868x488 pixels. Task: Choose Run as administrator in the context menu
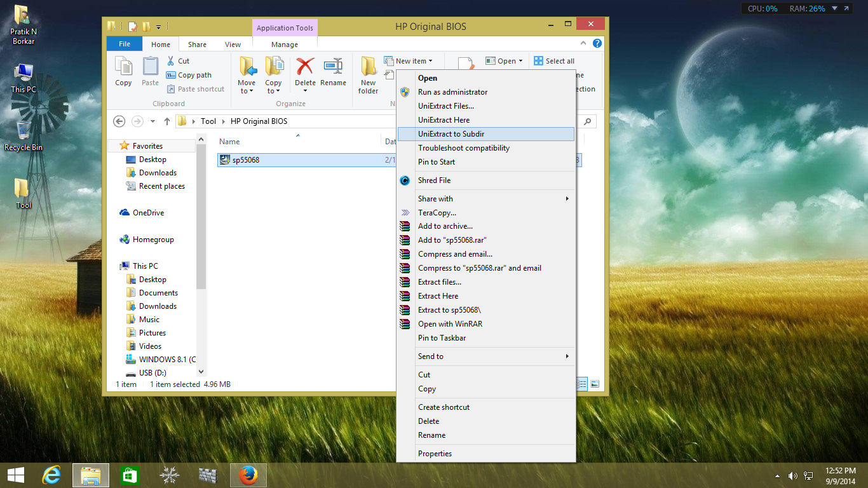tap(485, 92)
